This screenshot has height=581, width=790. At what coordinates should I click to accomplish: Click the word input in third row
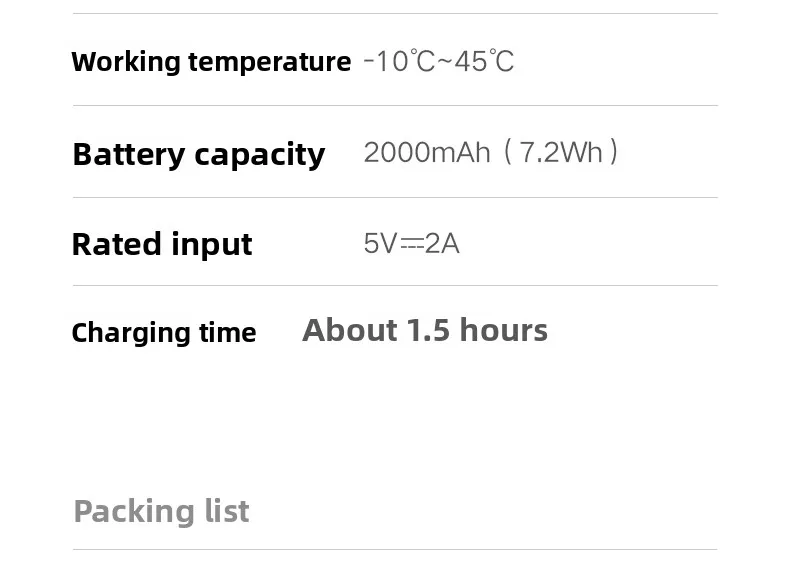[212, 246]
